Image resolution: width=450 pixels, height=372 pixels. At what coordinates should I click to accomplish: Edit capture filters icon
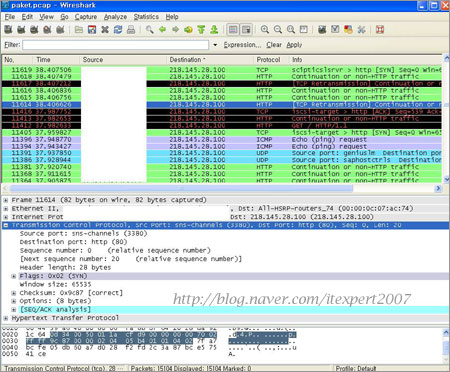[x=322, y=30]
